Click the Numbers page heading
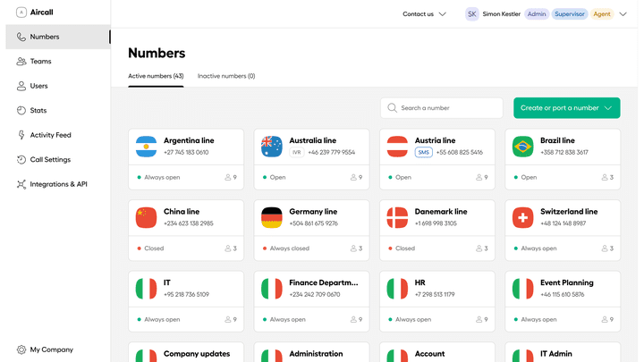644x362 pixels. (157, 53)
